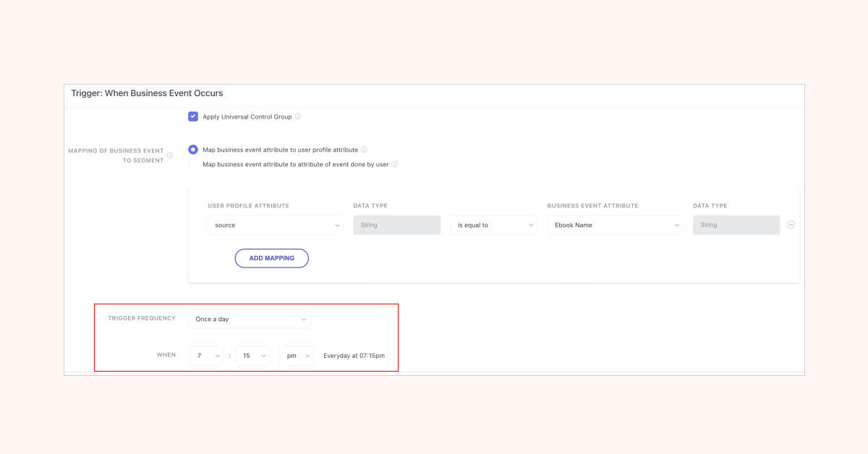Screen dimensions: 868x454
Task: Toggle the Apply Universal Control Group checkbox
Action: 193,116
